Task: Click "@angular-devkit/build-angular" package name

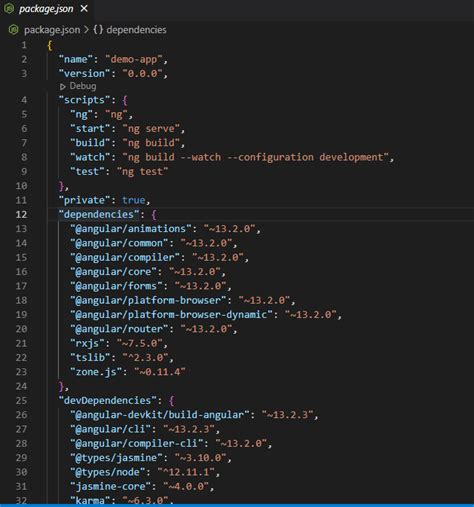Action: pyautogui.click(x=160, y=415)
